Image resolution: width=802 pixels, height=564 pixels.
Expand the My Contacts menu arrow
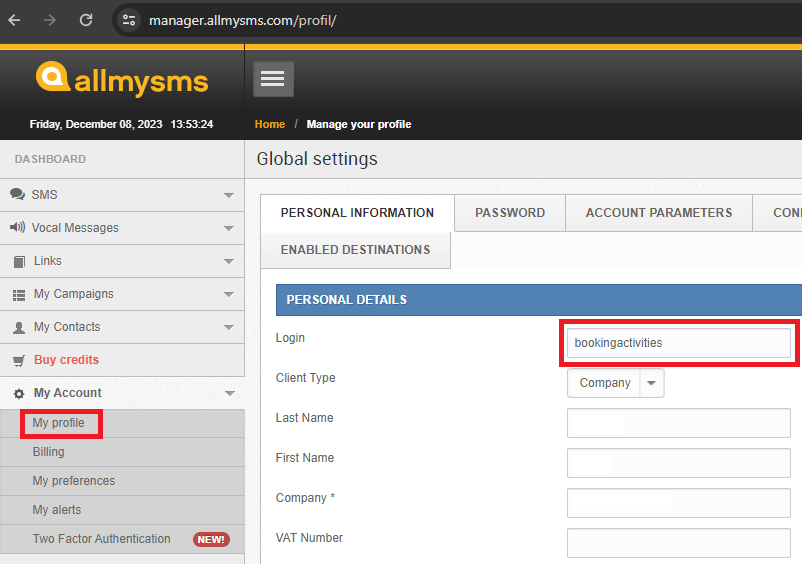click(229, 327)
